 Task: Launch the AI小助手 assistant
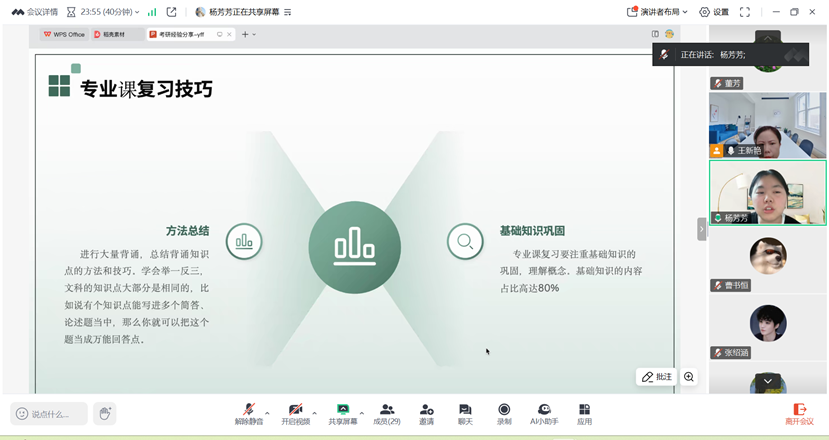(x=543, y=414)
